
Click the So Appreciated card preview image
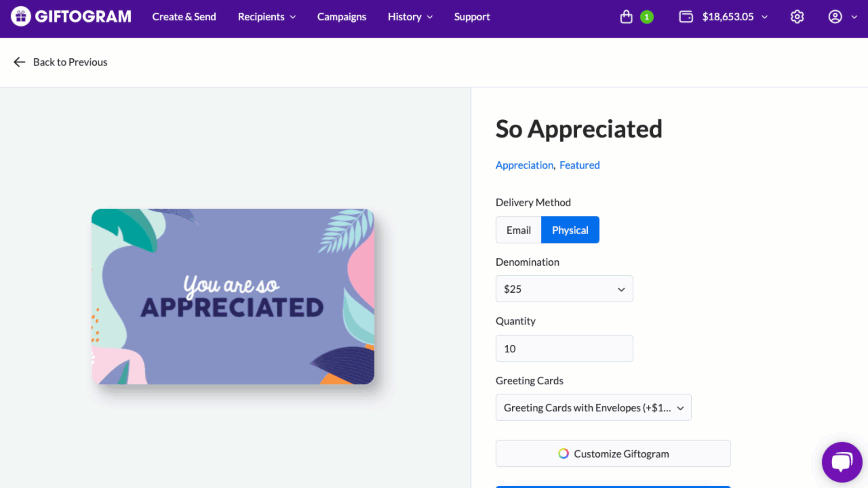tap(233, 296)
